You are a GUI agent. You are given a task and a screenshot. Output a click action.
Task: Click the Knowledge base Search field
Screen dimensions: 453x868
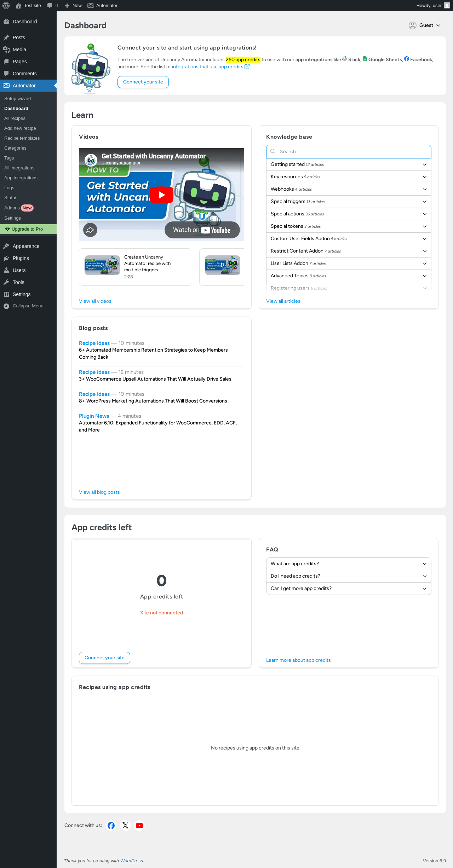pos(349,151)
